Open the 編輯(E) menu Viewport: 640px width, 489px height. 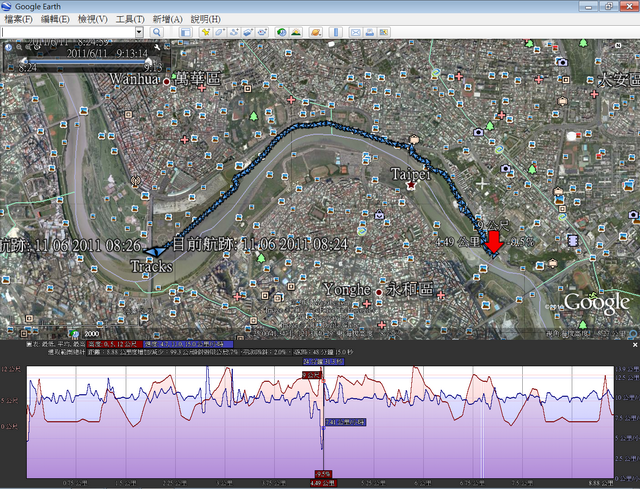[x=55, y=19]
